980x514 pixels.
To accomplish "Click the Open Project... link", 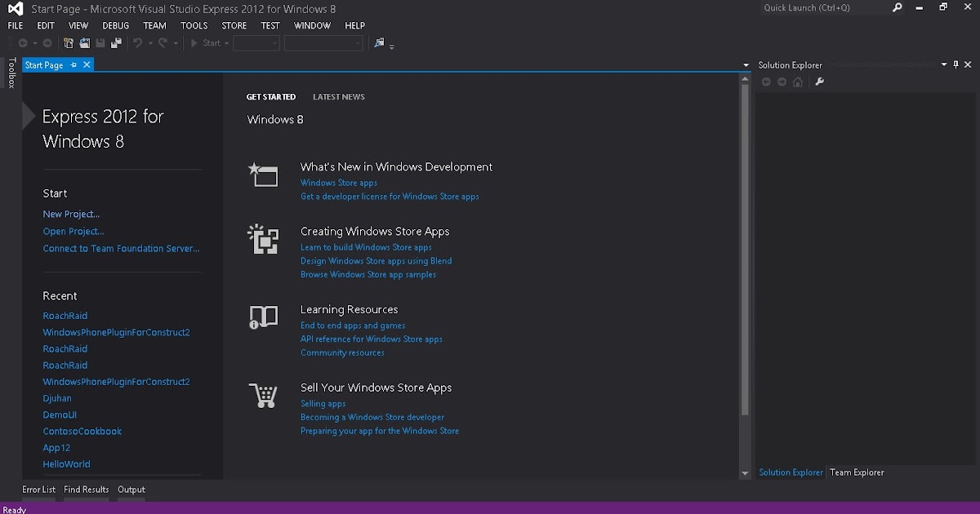I will coord(73,231).
